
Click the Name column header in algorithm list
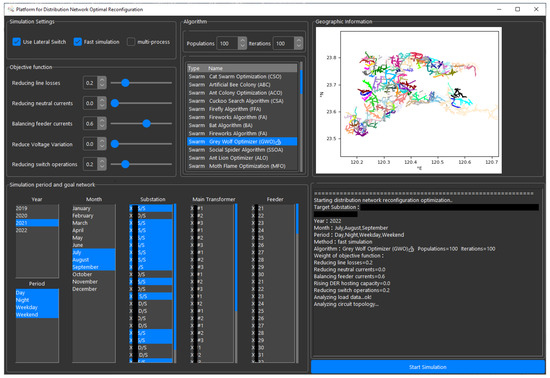point(252,68)
